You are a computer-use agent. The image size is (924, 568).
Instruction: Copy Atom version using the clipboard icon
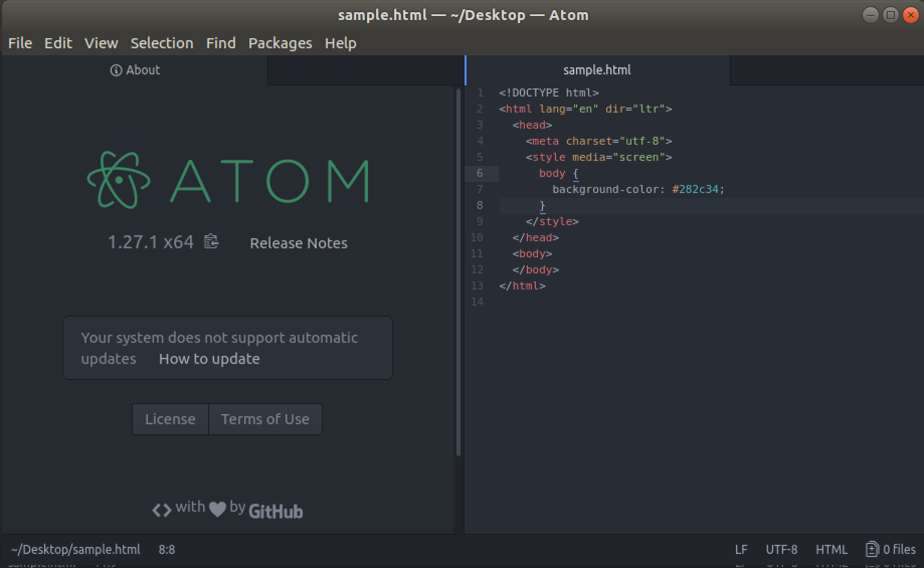tap(211, 242)
